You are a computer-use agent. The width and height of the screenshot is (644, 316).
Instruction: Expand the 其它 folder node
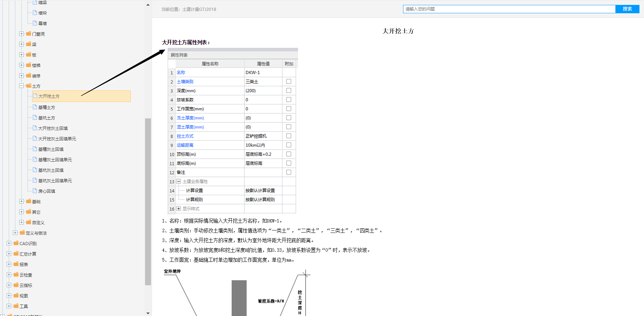click(x=22, y=212)
